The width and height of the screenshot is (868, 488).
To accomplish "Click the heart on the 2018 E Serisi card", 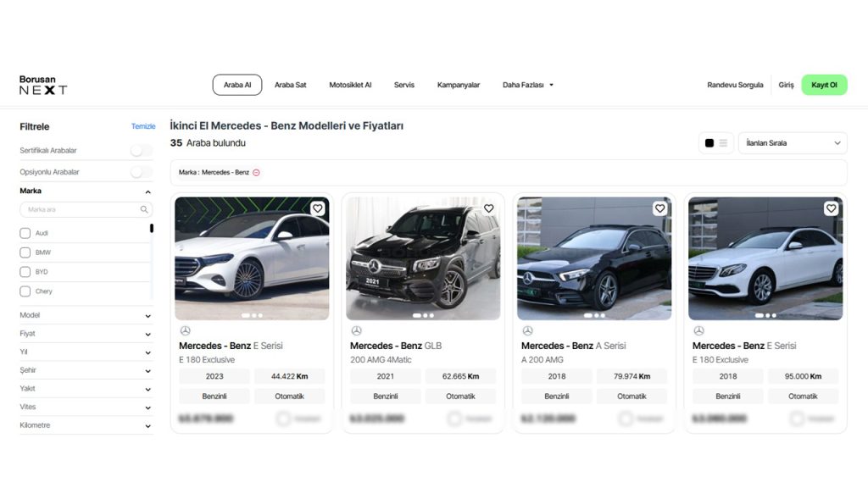I will coord(831,208).
